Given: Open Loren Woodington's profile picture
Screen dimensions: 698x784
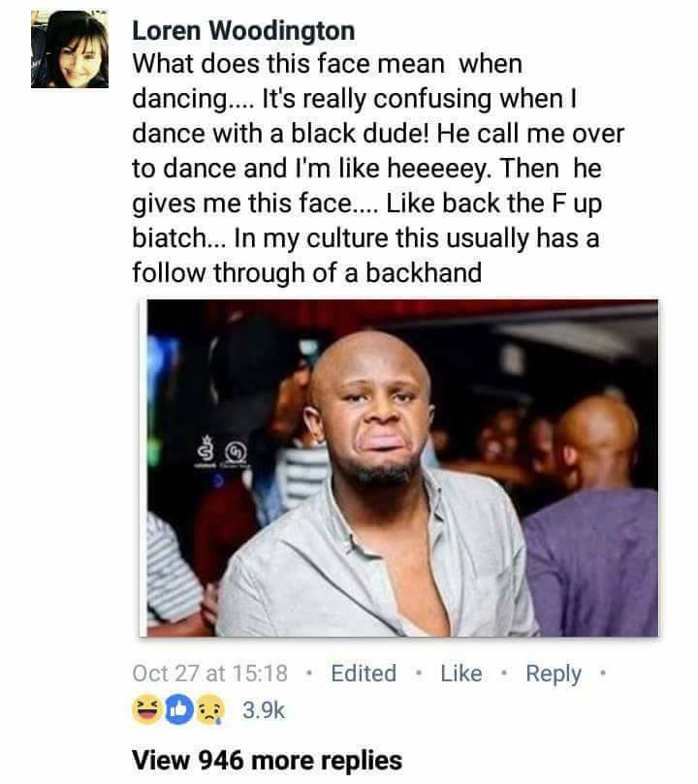Looking at the screenshot, I should pyautogui.click(x=70, y=49).
